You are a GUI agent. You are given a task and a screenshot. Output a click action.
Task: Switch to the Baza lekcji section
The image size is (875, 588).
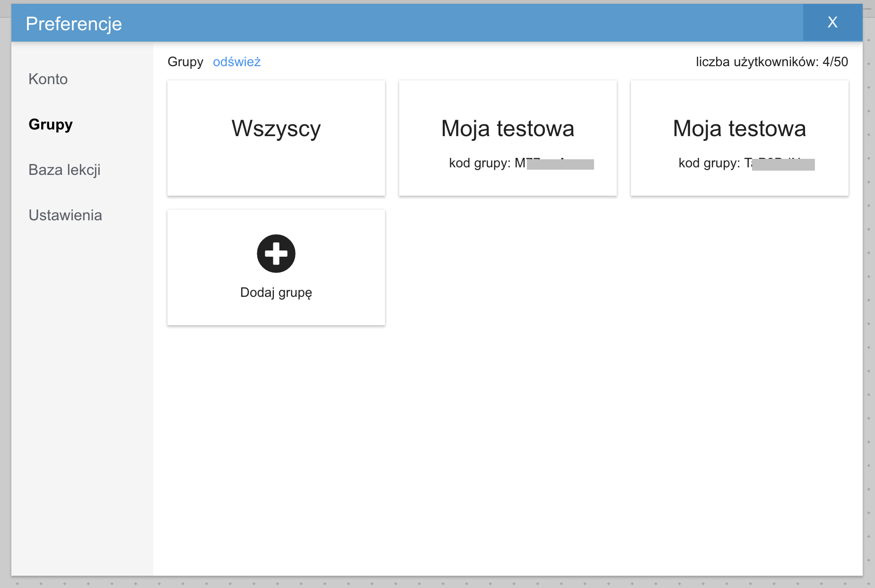(x=64, y=170)
